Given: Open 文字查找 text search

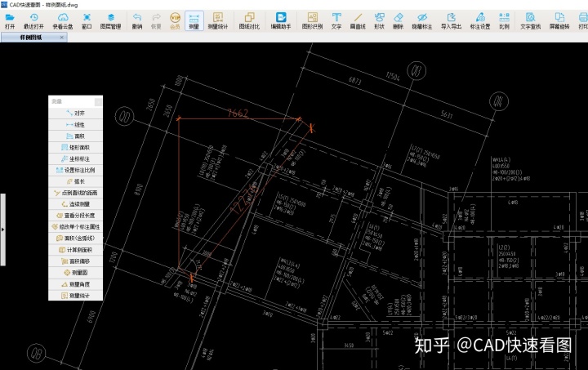Looking at the screenshot, I should click(531, 21).
